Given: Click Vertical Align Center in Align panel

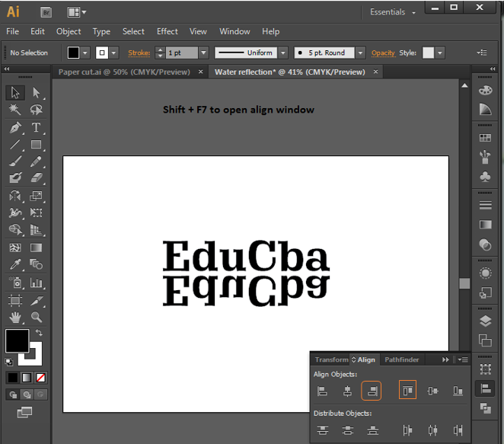Looking at the screenshot, I should click(432, 391).
